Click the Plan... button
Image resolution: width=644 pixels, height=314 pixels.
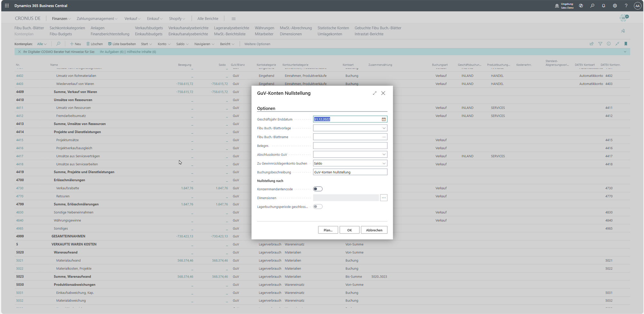tap(328, 230)
